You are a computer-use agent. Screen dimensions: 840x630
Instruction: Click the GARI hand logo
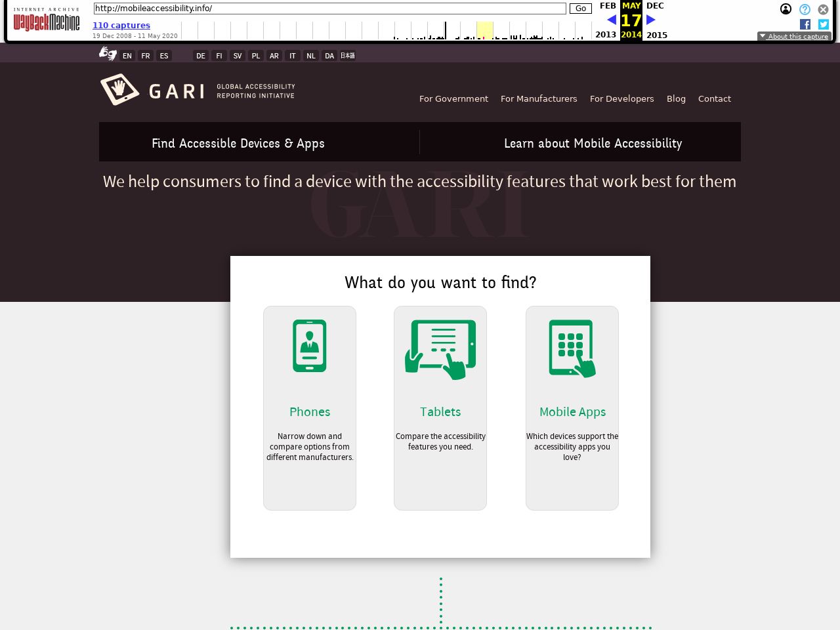click(120, 89)
